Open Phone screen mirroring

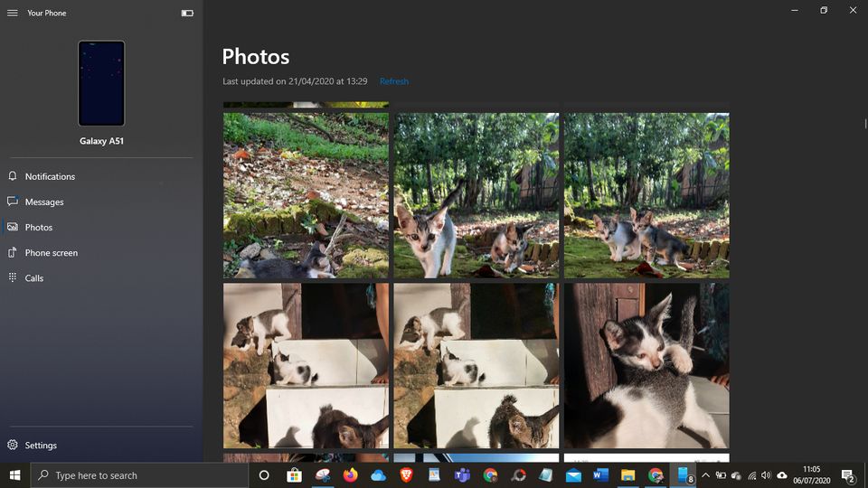52,253
